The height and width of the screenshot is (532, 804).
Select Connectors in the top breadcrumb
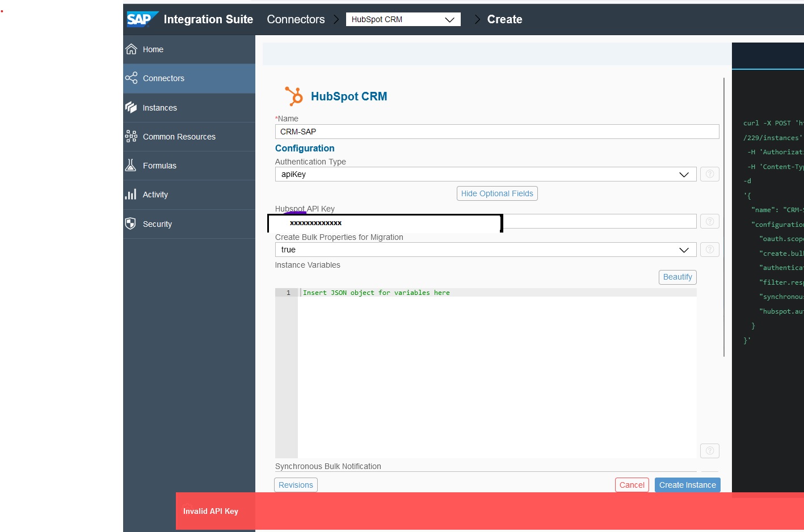296,19
